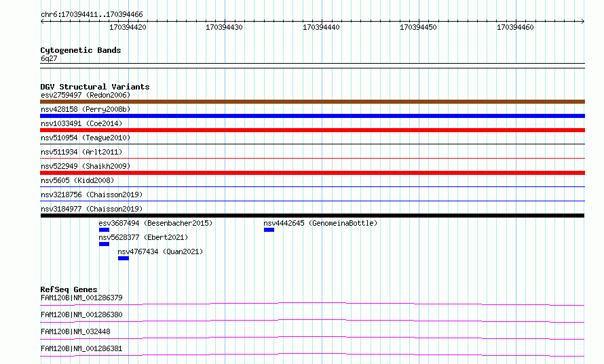The height and width of the screenshot is (364, 604).
Task: Click the small blue block under esv3687494
Action: coord(104,230)
